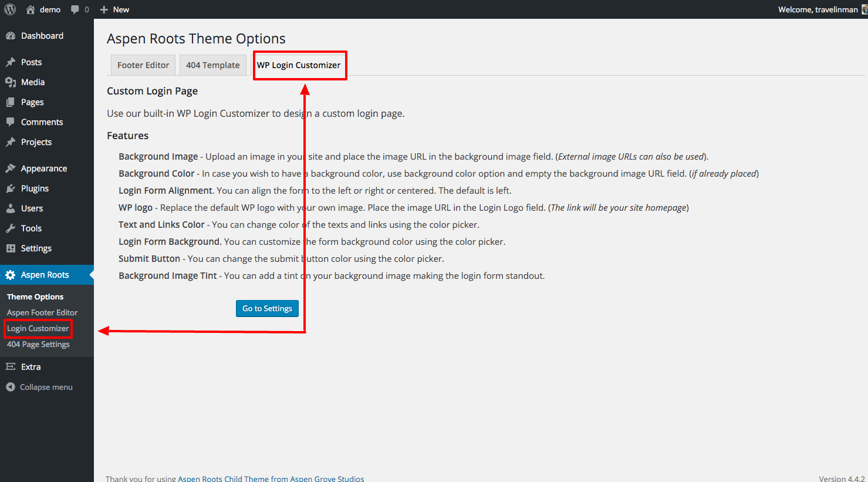Click the Background Color feature label
The height and width of the screenshot is (482, 868).
pos(157,174)
